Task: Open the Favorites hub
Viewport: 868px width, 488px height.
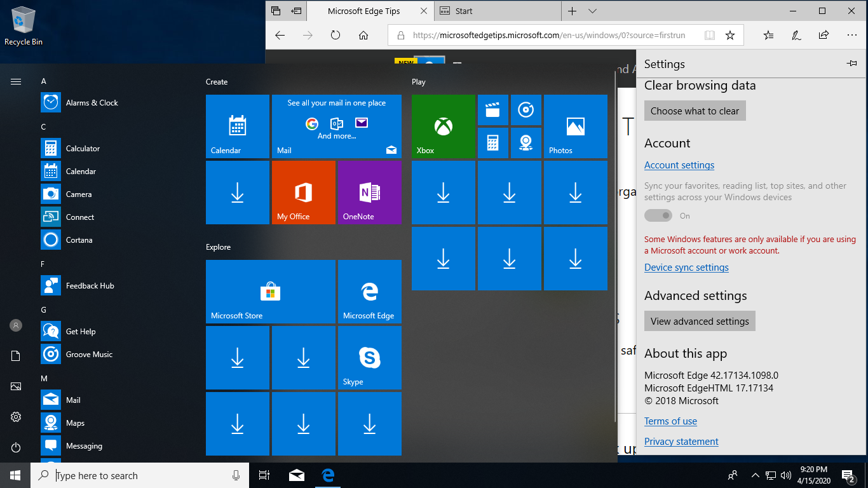Action: tap(768, 36)
